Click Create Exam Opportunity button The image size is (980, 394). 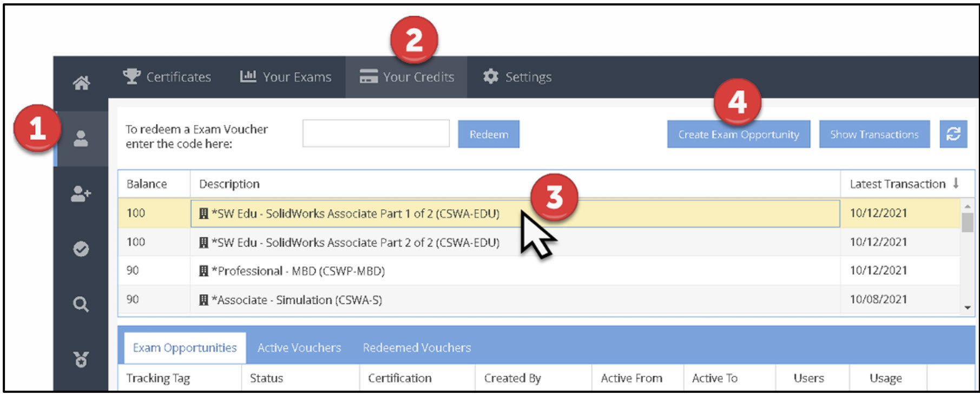pos(739,134)
